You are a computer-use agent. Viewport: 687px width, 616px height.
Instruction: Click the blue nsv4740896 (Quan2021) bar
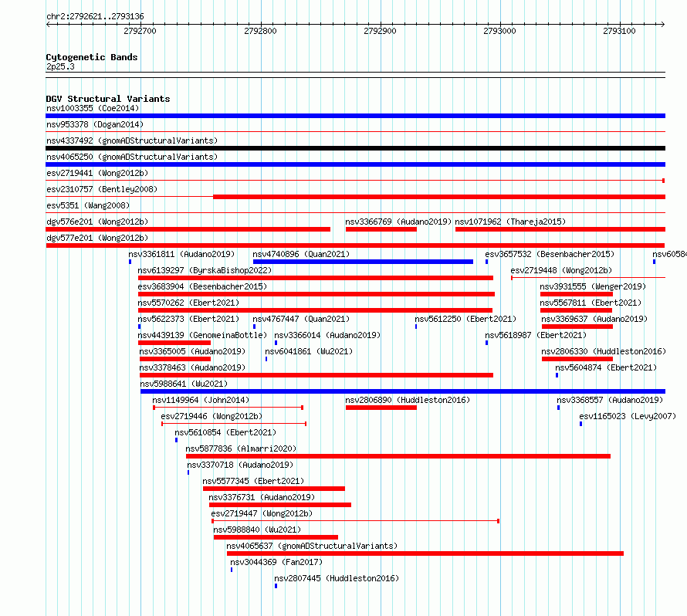click(363, 262)
